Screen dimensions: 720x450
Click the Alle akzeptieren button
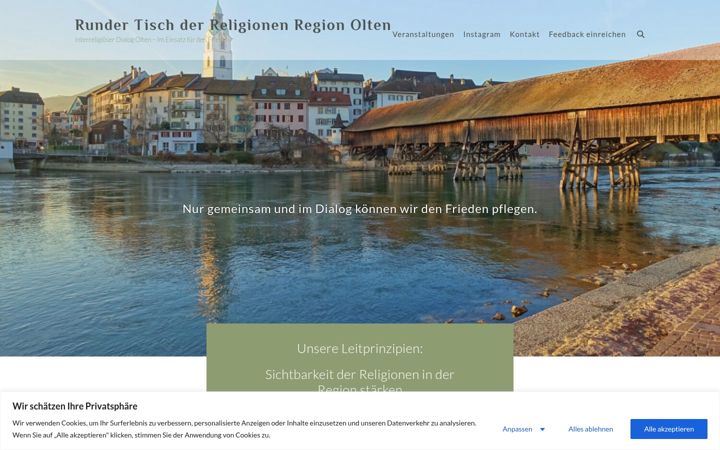point(669,429)
